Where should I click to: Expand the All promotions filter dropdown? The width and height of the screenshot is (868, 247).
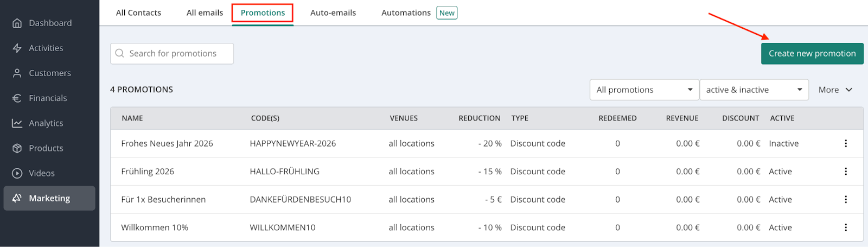[x=643, y=90]
